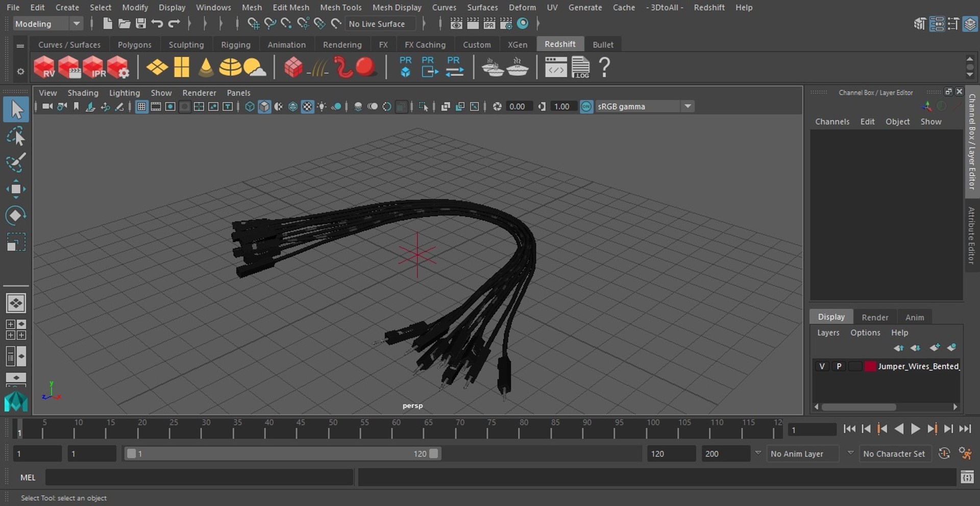Switch to the Polygons shelf tab
This screenshot has width=980, height=506.
[x=134, y=44]
